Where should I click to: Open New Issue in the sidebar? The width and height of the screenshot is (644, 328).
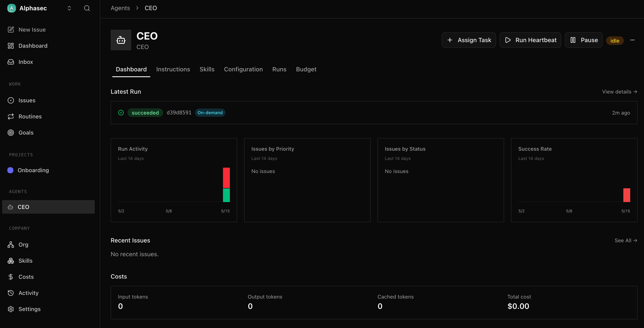[48, 30]
